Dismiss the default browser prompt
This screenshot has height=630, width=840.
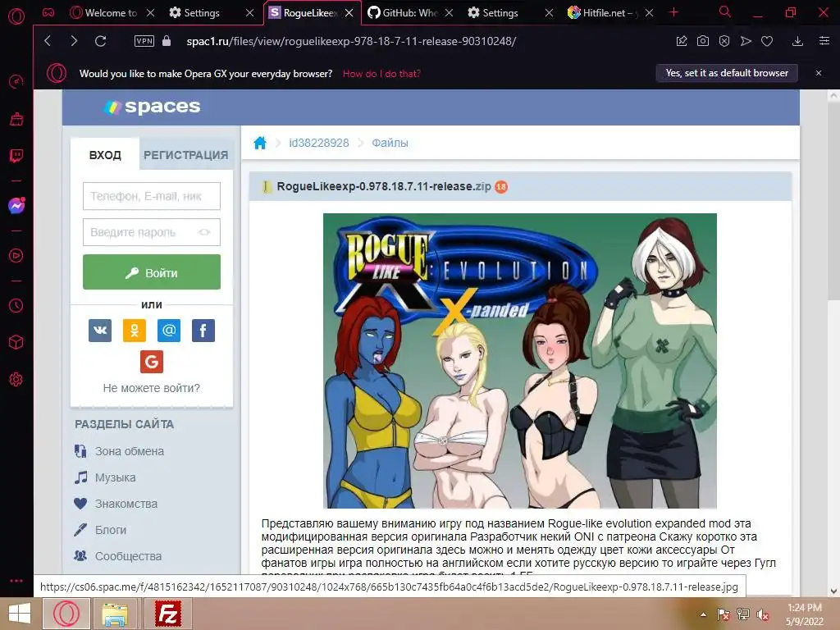pyautogui.click(x=819, y=73)
